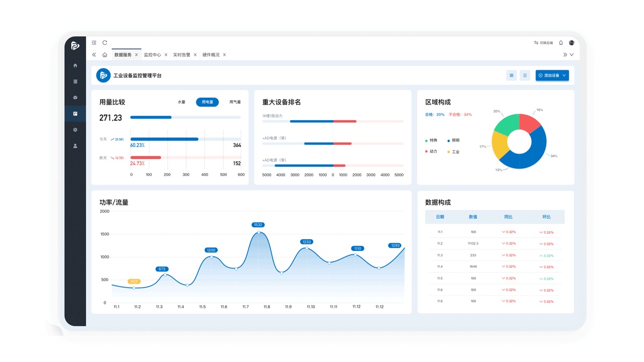Close the 数据服务 tab
Image resolution: width=644 pixels, height=362 pixels.
pos(136,55)
